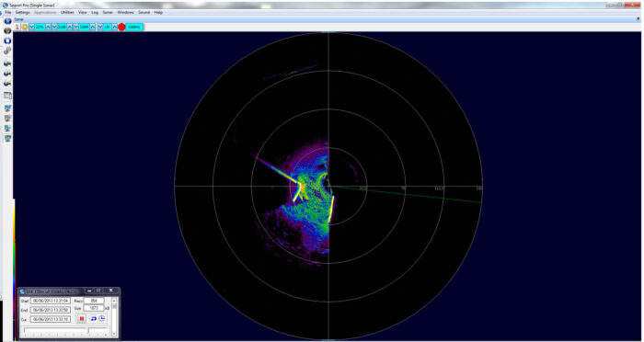Open the Sonar menu
This screenshot has width=644, height=342.
pos(108,12)
